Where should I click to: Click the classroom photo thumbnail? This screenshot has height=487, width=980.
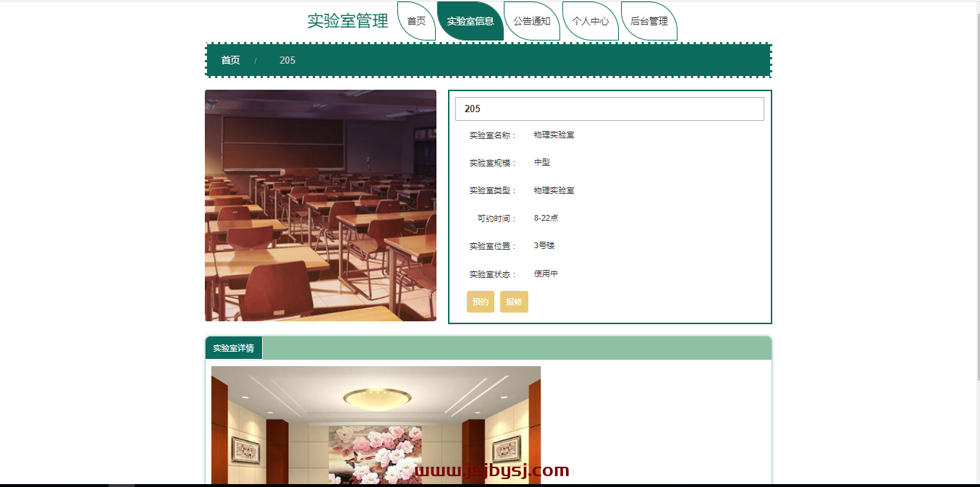[x=321, y=206]
